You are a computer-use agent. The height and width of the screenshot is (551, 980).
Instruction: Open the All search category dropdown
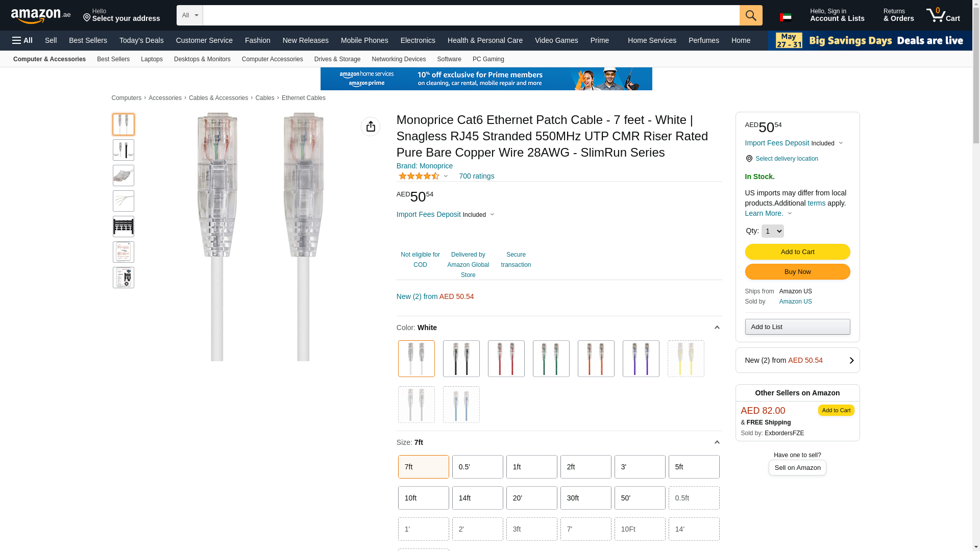[x=190, y=15]
